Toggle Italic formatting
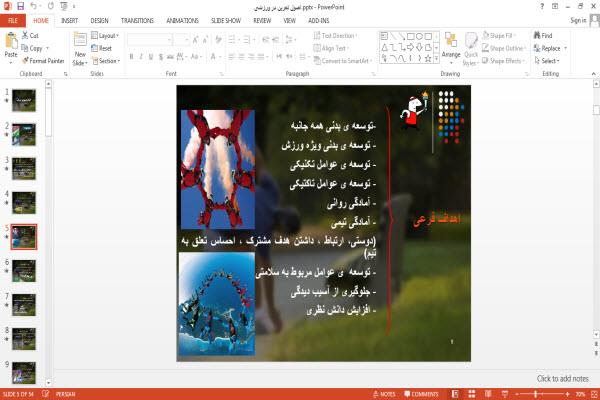600x400 pixels. pos(141,57)
